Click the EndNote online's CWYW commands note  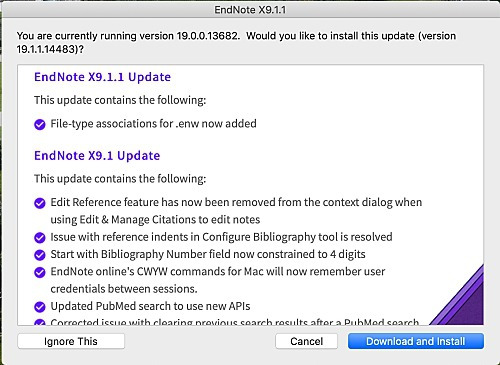[218, 280]
